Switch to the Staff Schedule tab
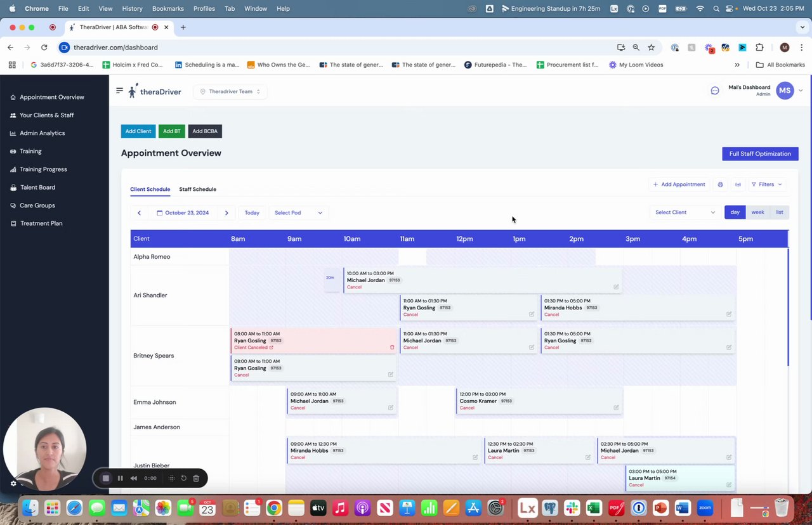Image resolution: width=812 pixels, height=525 pixels. [197, 189]
